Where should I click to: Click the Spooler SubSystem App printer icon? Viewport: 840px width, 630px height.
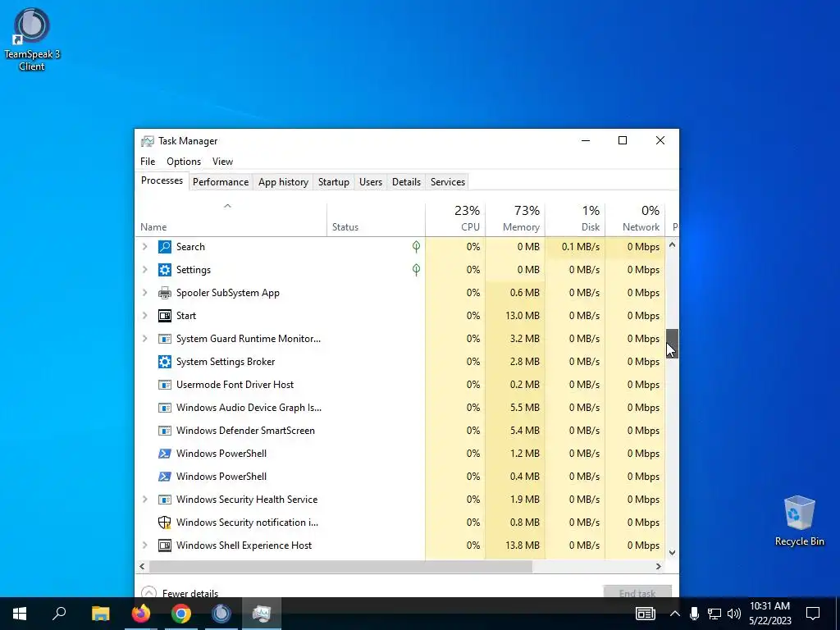(164, 293)
